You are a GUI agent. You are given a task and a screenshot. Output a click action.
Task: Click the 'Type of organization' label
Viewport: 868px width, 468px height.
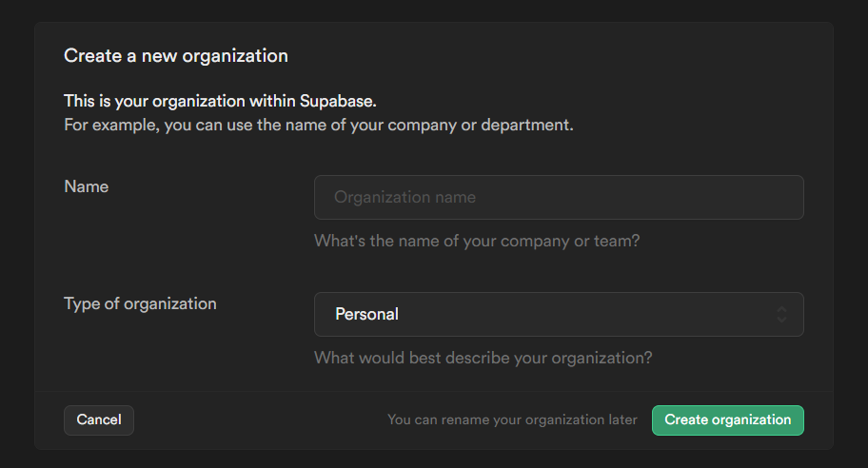140,303
